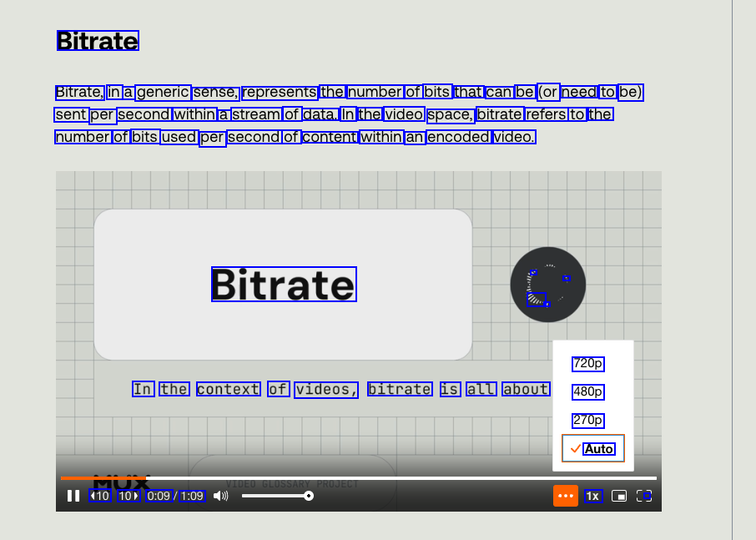The image size is (756, 540).
Task: Seek back 10 seconds
Action: (x=99, y=496)
